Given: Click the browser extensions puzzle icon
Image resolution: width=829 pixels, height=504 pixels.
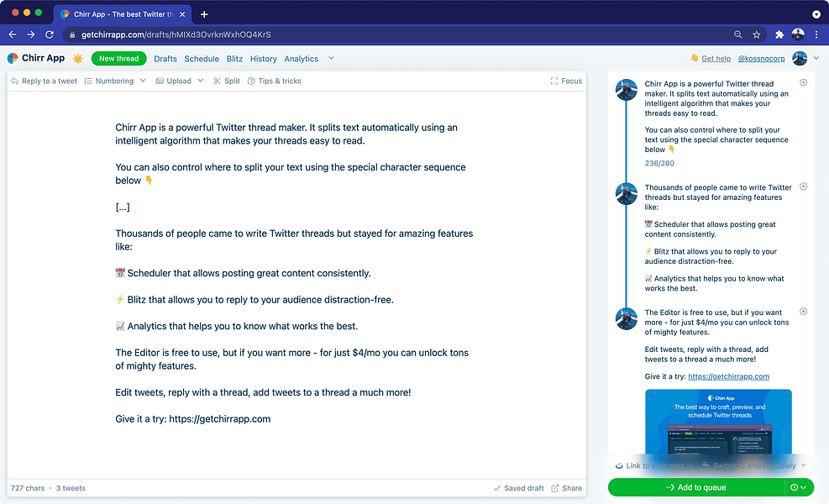Looking at the screenshot, I should [779, 35].
